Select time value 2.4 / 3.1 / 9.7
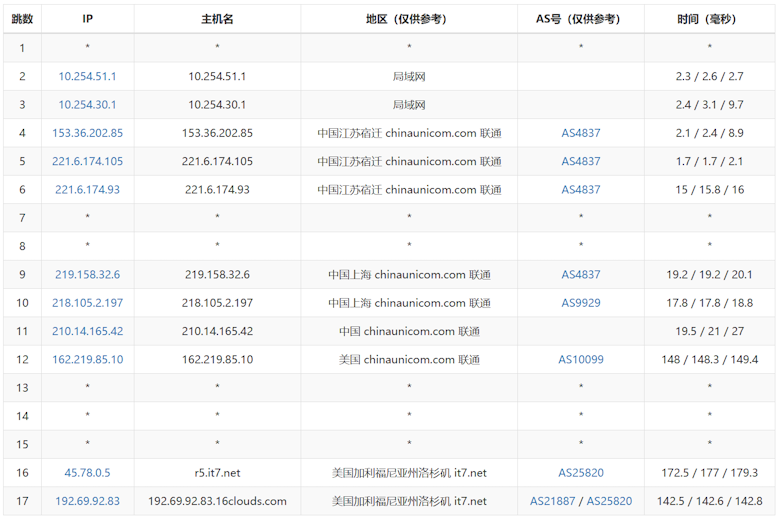This screenshot has width=780, height=521. [x=709, y=104]
